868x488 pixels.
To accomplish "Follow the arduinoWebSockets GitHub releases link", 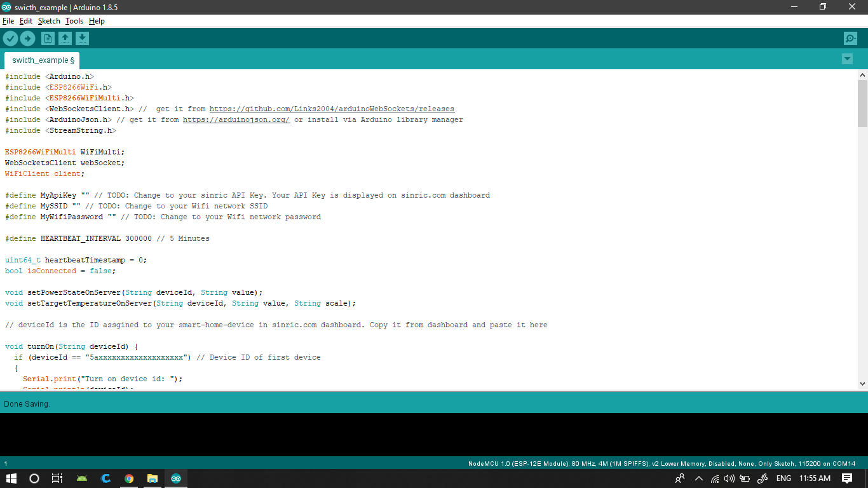I will tap(332, 109).
